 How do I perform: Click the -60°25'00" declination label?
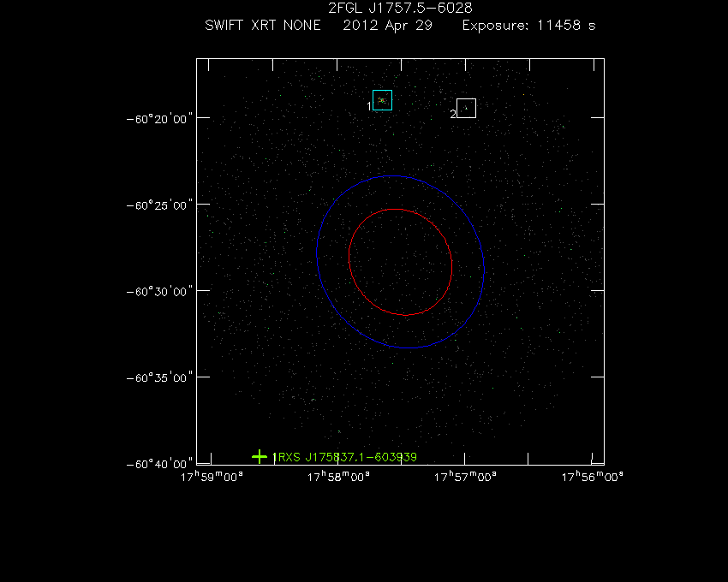(159, 205)
